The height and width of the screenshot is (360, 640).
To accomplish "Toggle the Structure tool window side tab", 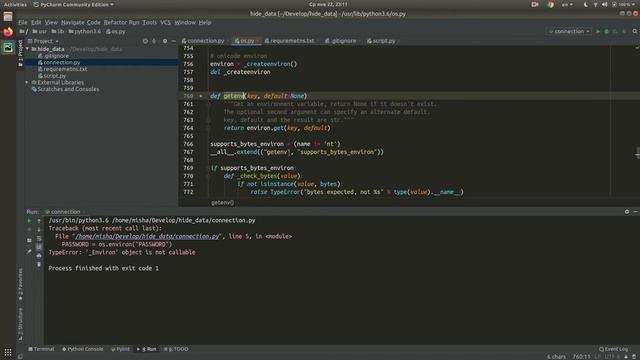I will point(20,324).
